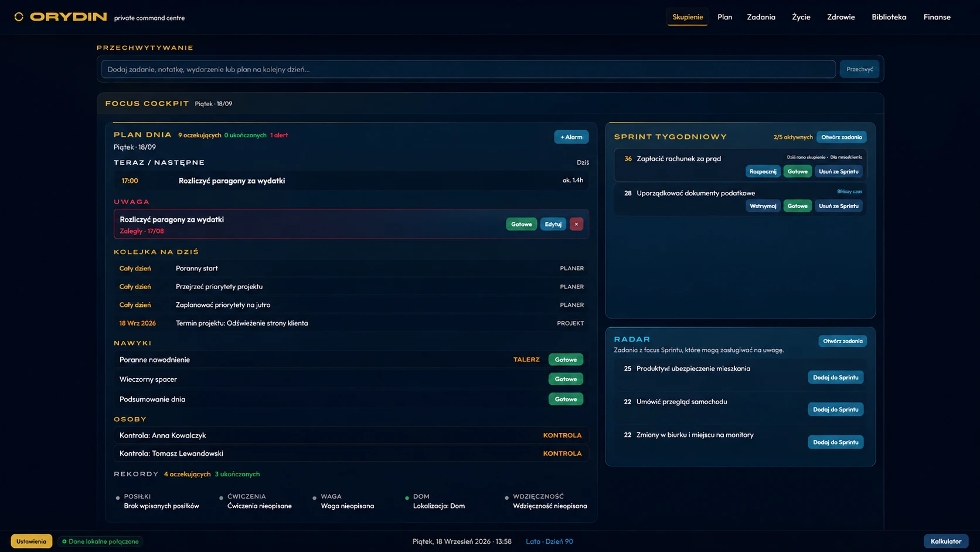Click the ORYDIN logo icon
This screenshot has width=980, height=552.
coord(19,17)
